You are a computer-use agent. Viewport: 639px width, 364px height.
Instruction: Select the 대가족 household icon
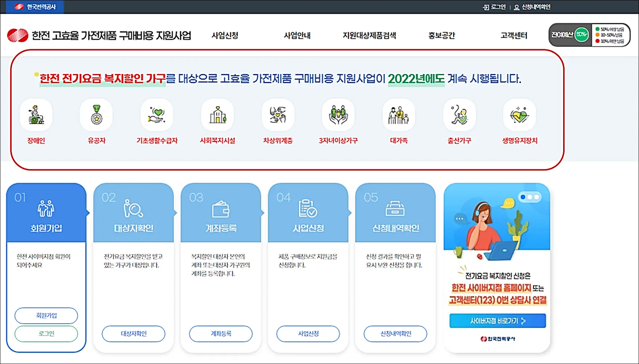coord(398,115)
